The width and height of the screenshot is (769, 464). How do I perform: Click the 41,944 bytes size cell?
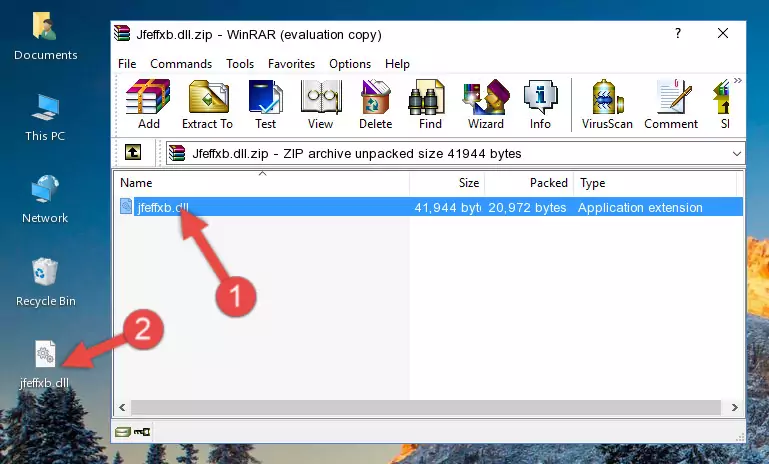pyautogui.click(x=447, y=207)
